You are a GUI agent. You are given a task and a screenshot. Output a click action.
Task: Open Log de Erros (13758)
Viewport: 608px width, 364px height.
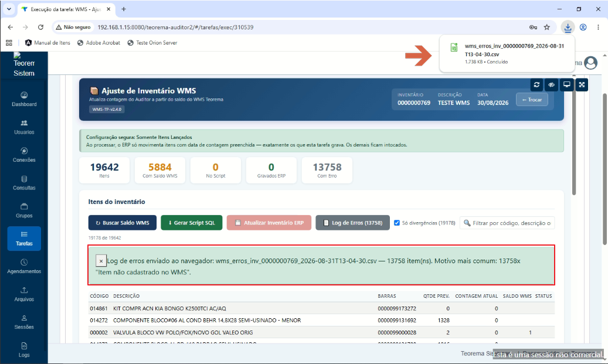point(352,223)
